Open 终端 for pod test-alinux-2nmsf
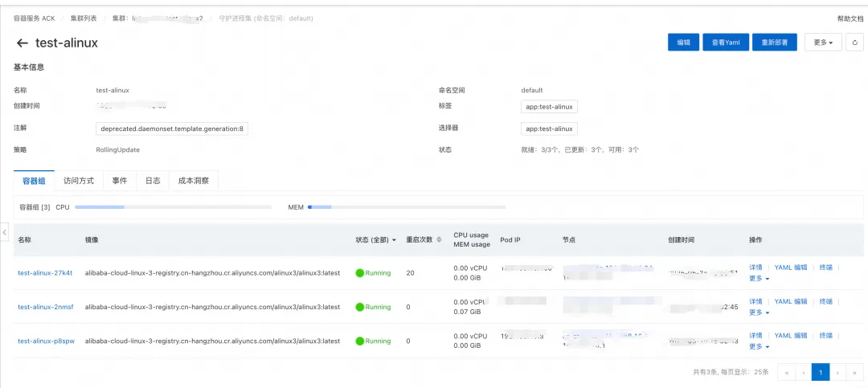This screenshot has width=868, height=388. point(826,301)
